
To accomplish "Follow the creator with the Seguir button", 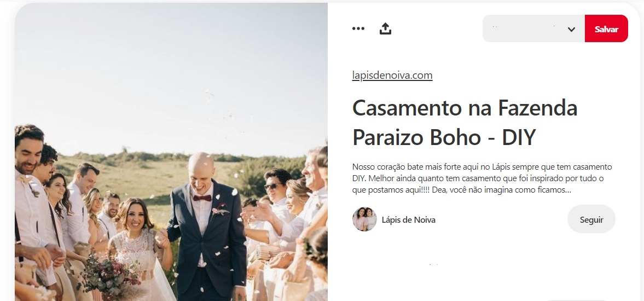I will point(591,219).
